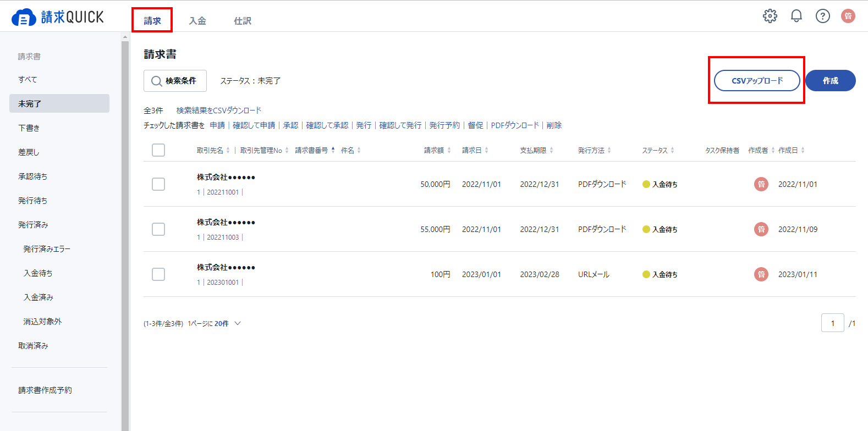Check the invoice 202301001 row checkbox
Image resolution: width=868 pixels, height=431 pixels.
(x=158, y=274)
